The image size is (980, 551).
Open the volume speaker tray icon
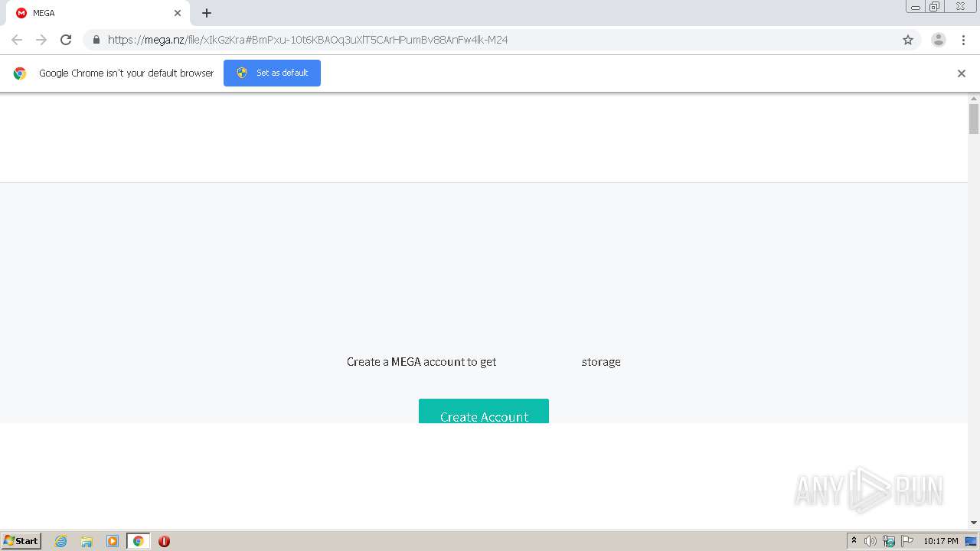[871, 541]
